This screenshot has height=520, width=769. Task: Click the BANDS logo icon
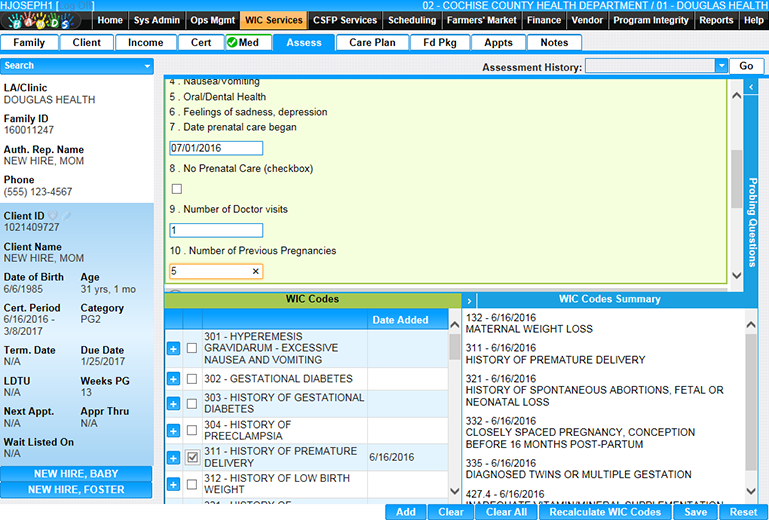tap(46, 20)
